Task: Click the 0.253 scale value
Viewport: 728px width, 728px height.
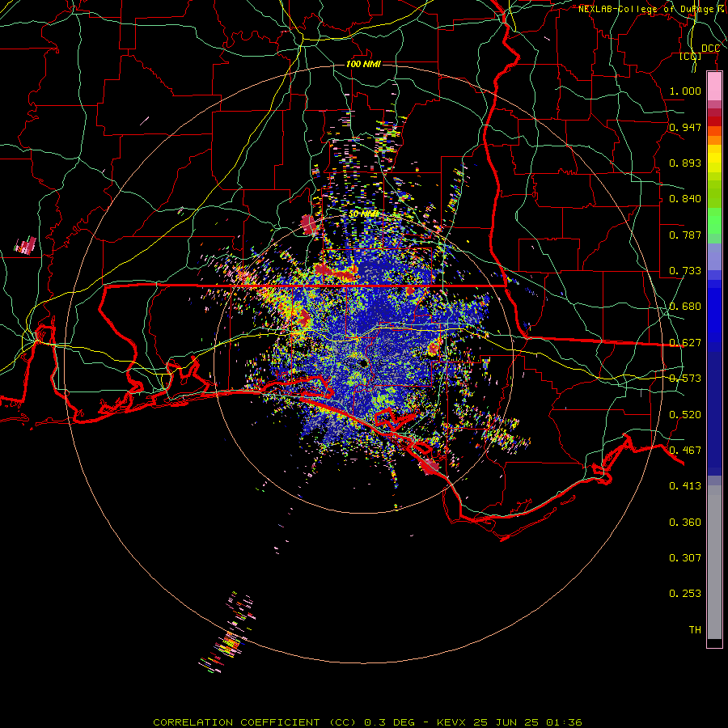Action: tap(685, 594)
